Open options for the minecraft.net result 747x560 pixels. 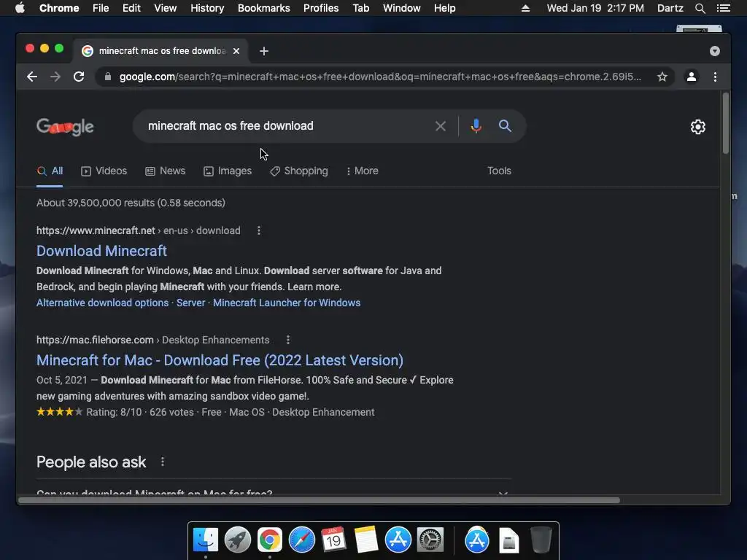point(259,230)
